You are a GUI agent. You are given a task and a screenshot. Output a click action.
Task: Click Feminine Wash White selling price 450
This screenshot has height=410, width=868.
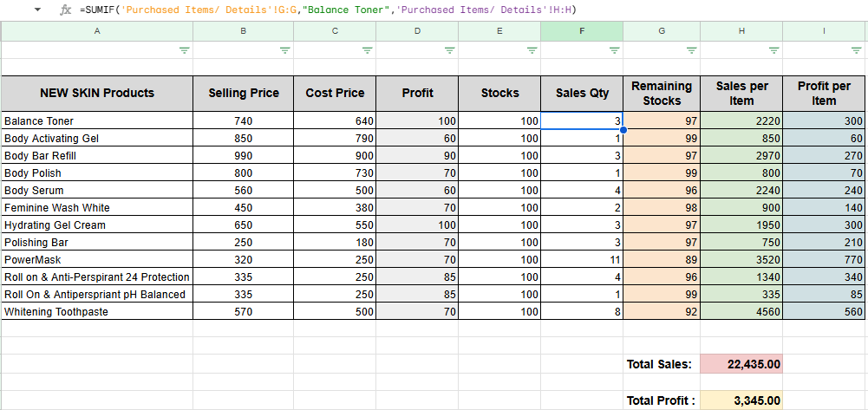[x=243, y=207]
